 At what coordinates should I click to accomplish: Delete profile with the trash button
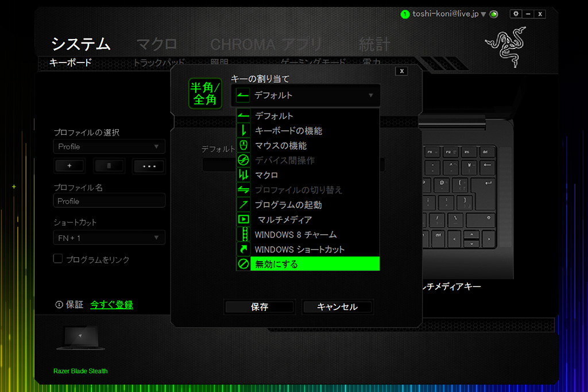point(109,166)
